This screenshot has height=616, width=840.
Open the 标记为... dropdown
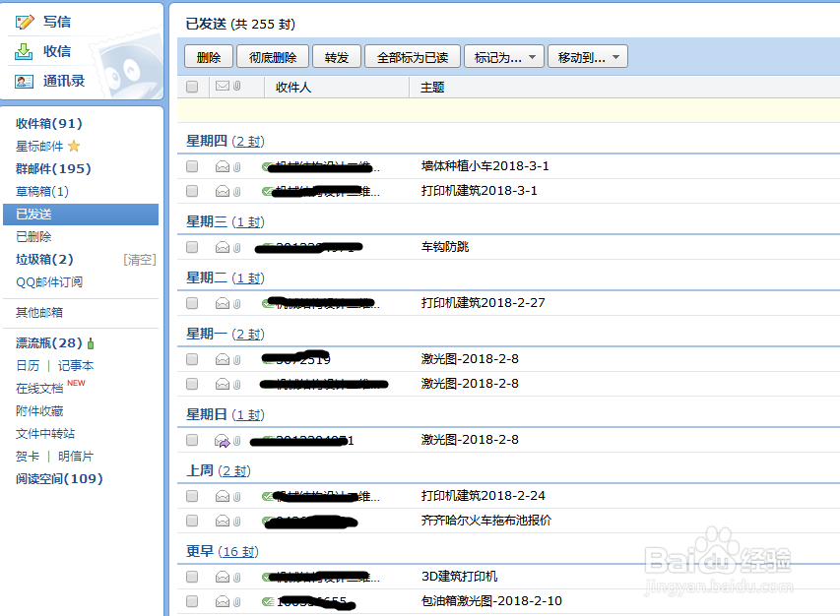504,56
